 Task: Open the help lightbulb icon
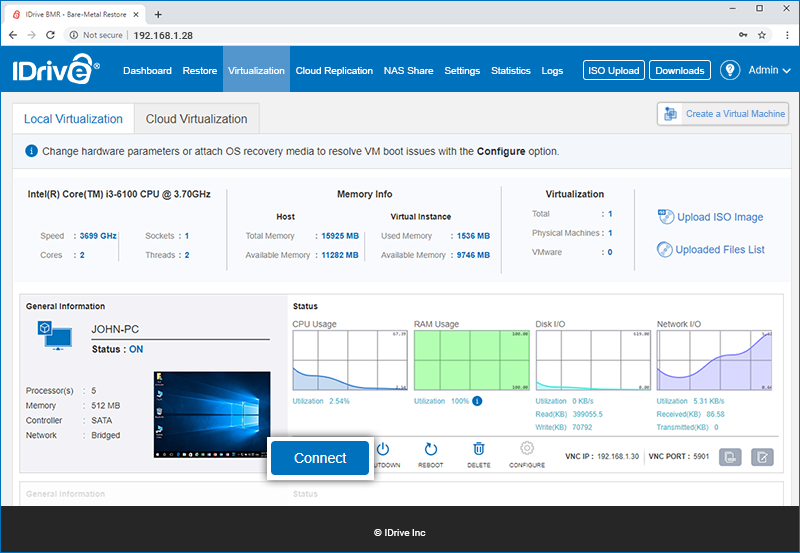(x=730, y=70)
